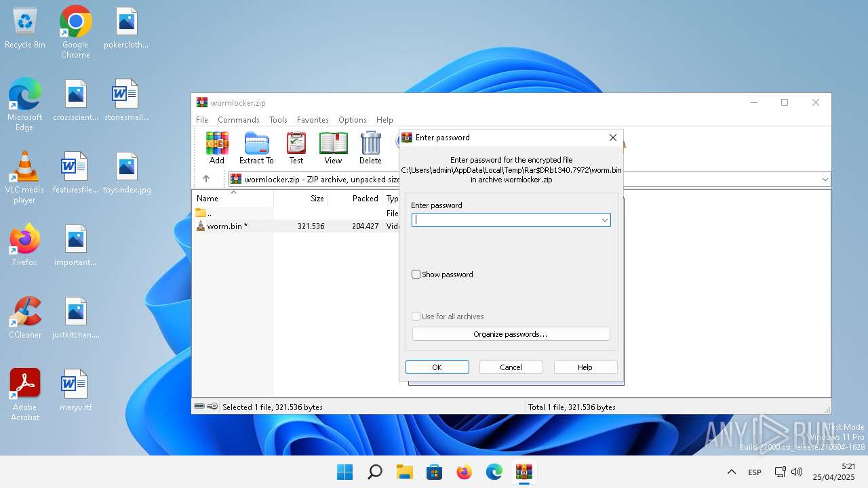Open volume control in system tray
This screenshot has width=868, height=488.
pyautogui.click(x=797, y=472)
